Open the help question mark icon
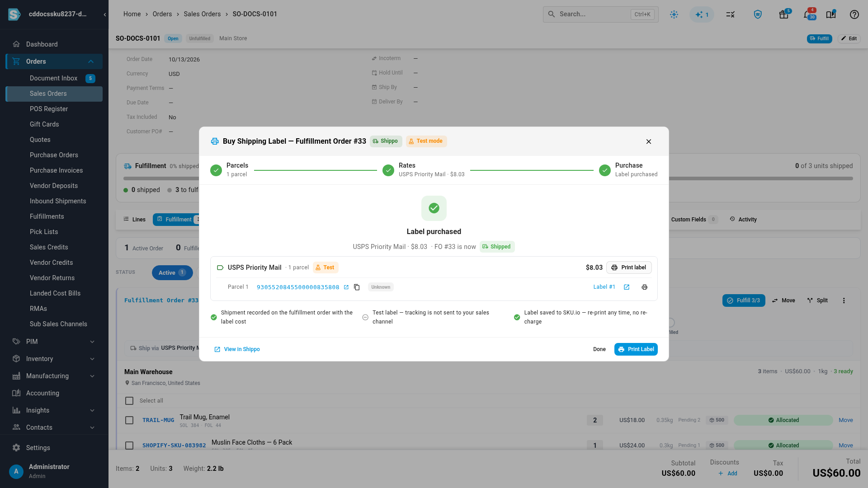 tap(854, 14)
